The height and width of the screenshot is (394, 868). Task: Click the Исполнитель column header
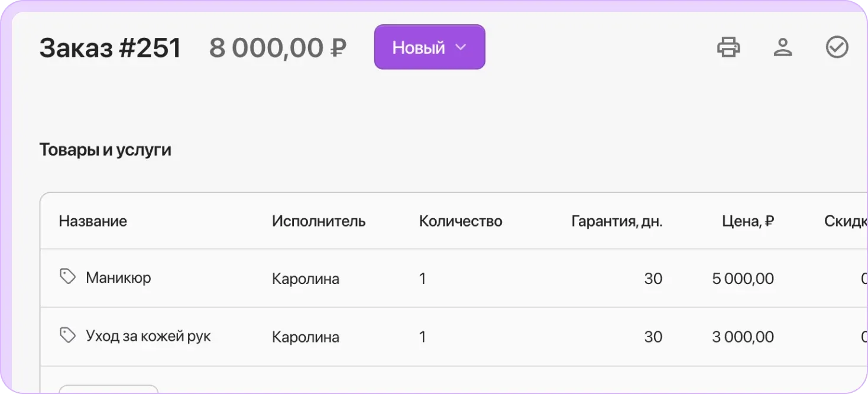[x=318, y=221]
